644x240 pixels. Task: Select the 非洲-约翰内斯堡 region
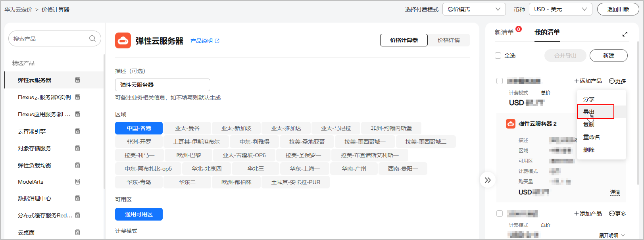pos(391,128)
